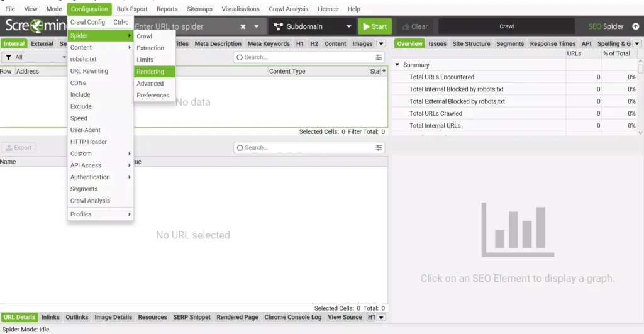Open the Reports menu

pos(167,9)
